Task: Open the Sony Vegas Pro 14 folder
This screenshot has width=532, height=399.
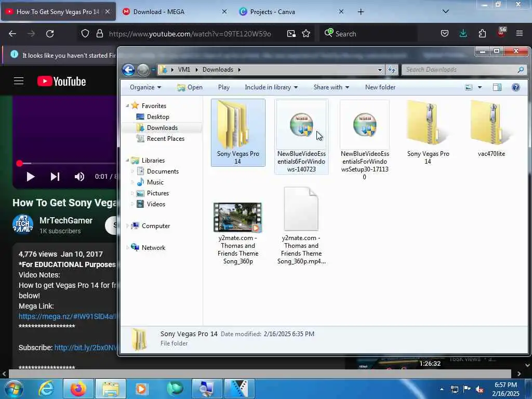Action: coord(238,132)
